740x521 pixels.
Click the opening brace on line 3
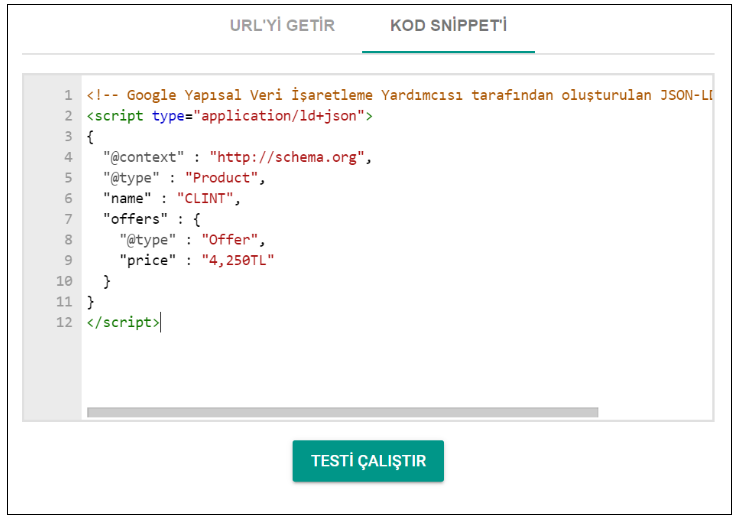[91, 137]
